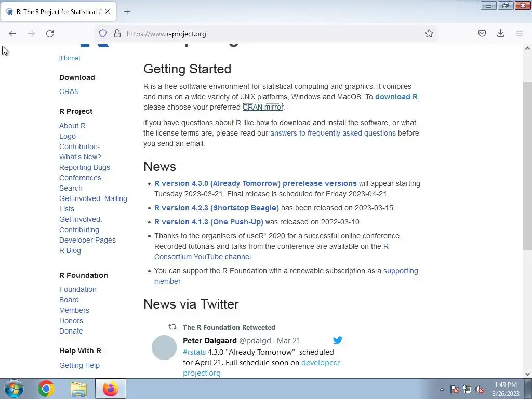Open the [Home] sidebar link

coord(70,58)
